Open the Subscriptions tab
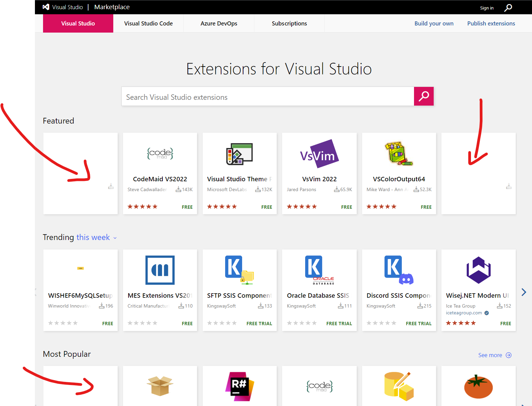 [289, 23]
